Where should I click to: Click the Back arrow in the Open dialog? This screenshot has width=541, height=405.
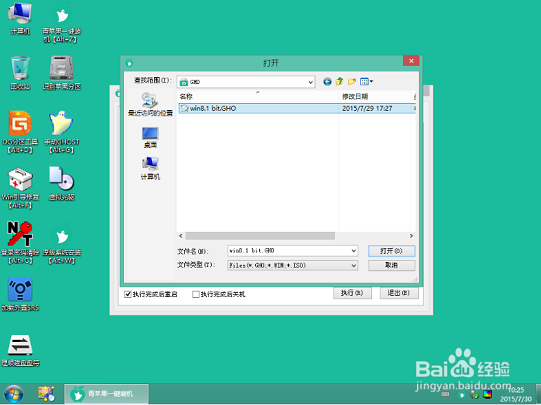coord(327,81)
